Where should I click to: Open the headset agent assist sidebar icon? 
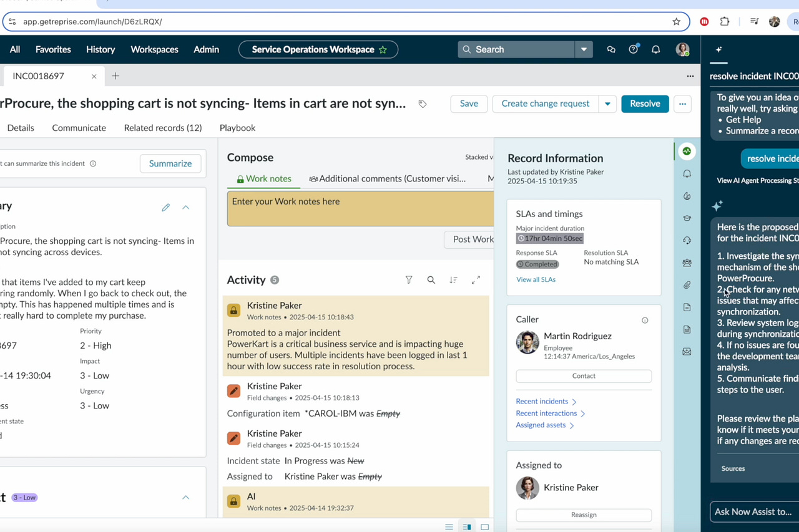(x=687, y=241)
